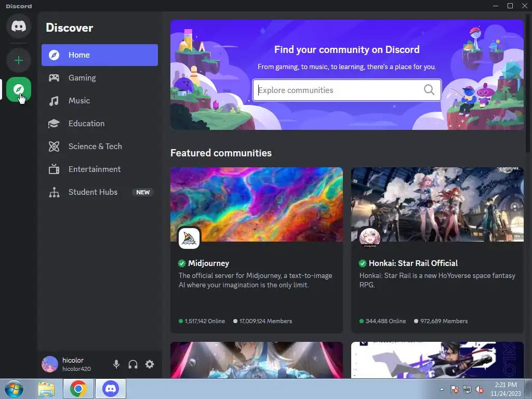This screenshot has height=399, width=532.
Task: Select the Music category
Action: tap(100, 101)
